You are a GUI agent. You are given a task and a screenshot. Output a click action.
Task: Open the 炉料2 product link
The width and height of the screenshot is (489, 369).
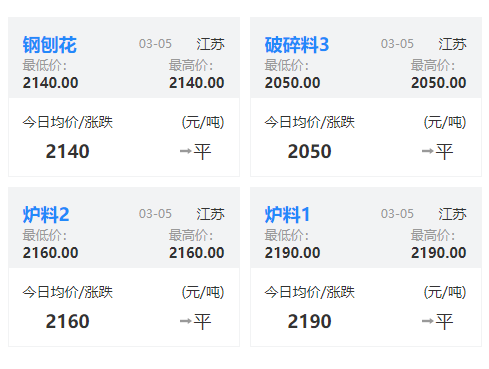pos(46,215)
